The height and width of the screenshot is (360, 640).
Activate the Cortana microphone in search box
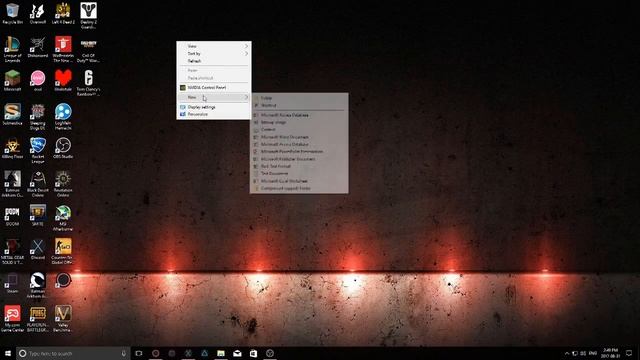click(x=124, y=353)
